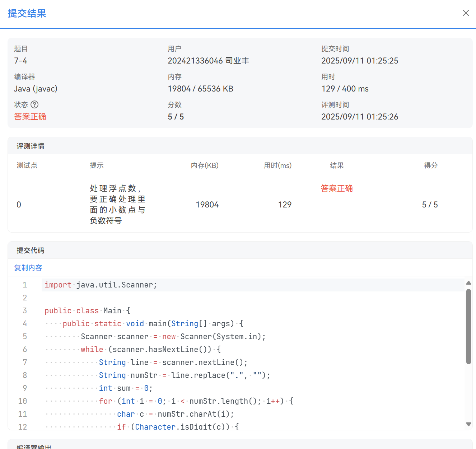Image resolution: width=476 pixels, height=449 pixels.
Task: Open the 状态 help question mark icon
Action: point(35,104)
